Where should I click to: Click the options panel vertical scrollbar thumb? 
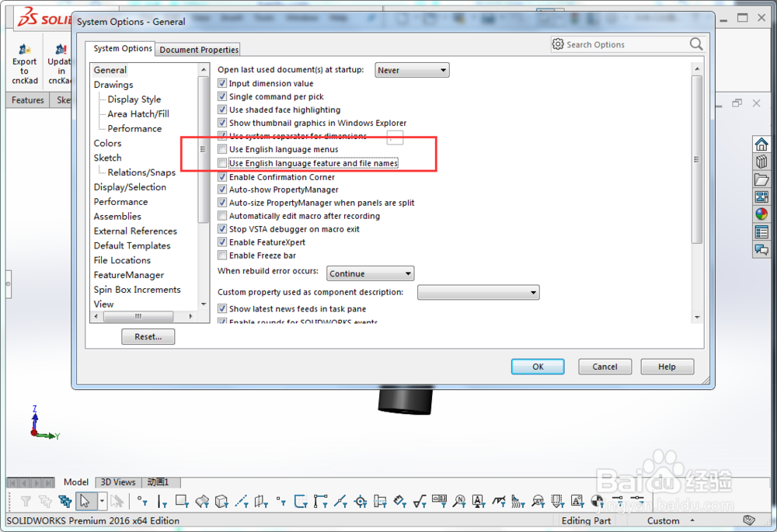tap(697, 159)
